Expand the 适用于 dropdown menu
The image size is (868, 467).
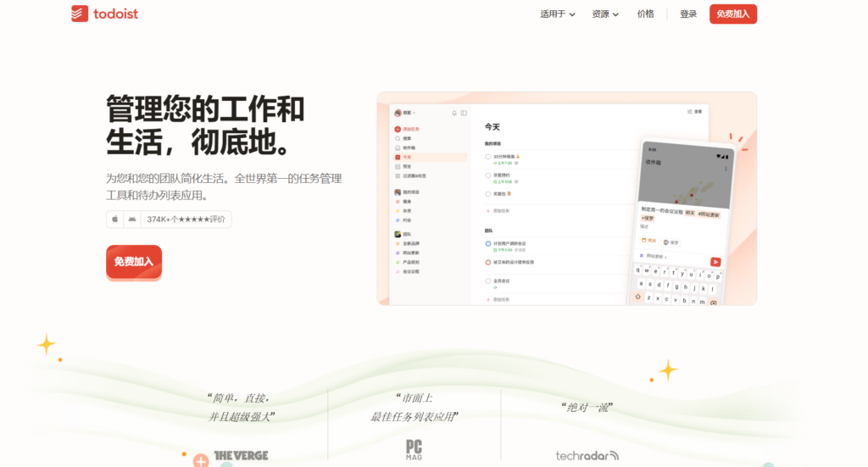558,14
